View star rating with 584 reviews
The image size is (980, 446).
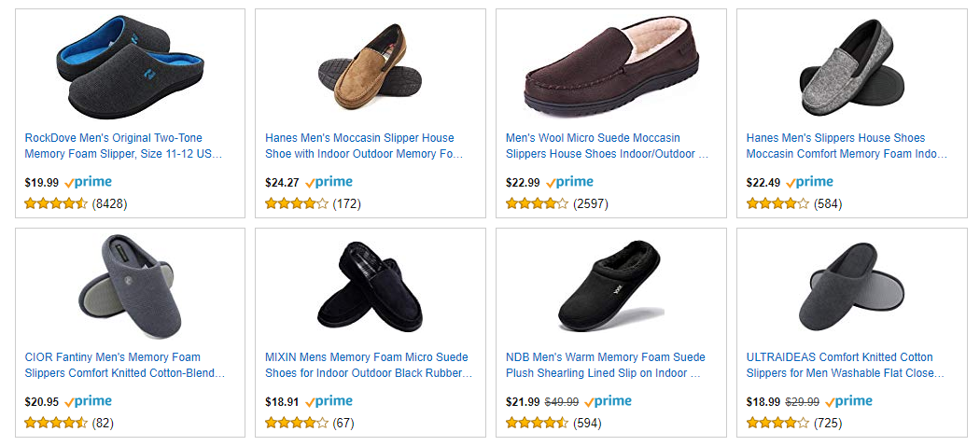click(x=778, y=203)
